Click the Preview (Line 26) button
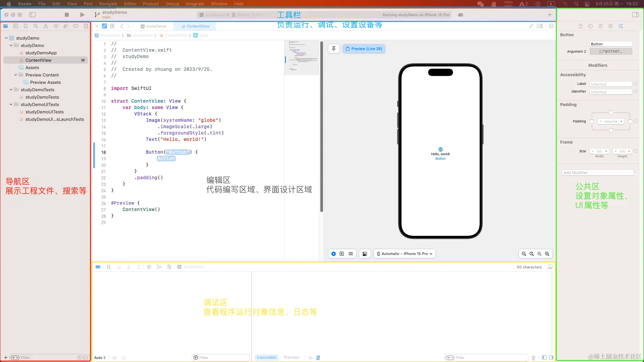644x362 pixels. pos(364,49)
